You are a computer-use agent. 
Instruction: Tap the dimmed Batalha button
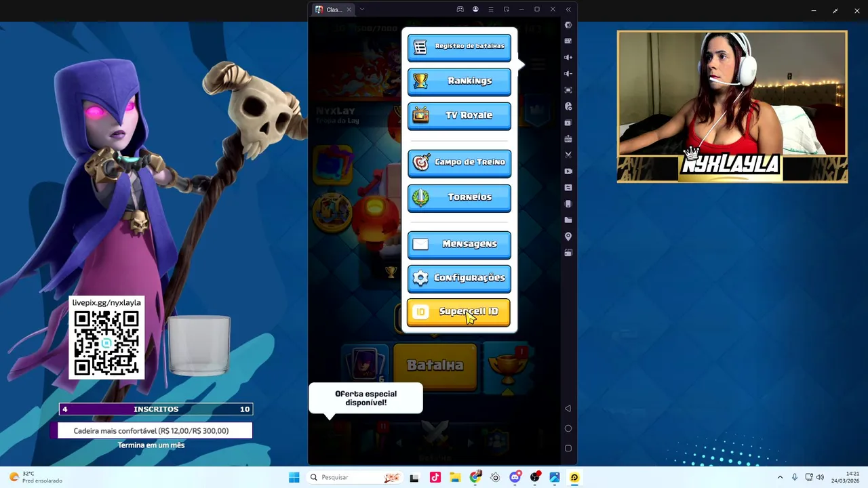pos(435,367)
